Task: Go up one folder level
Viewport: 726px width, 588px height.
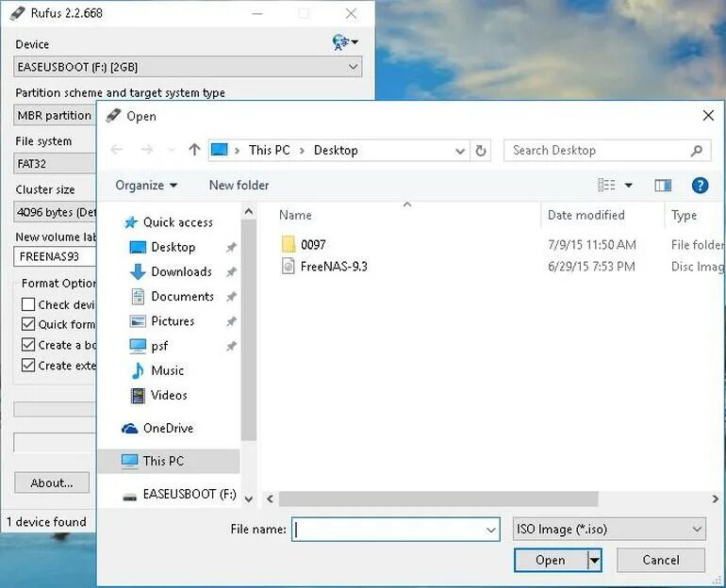Action: pyautogui.click(x=194, y=150)
